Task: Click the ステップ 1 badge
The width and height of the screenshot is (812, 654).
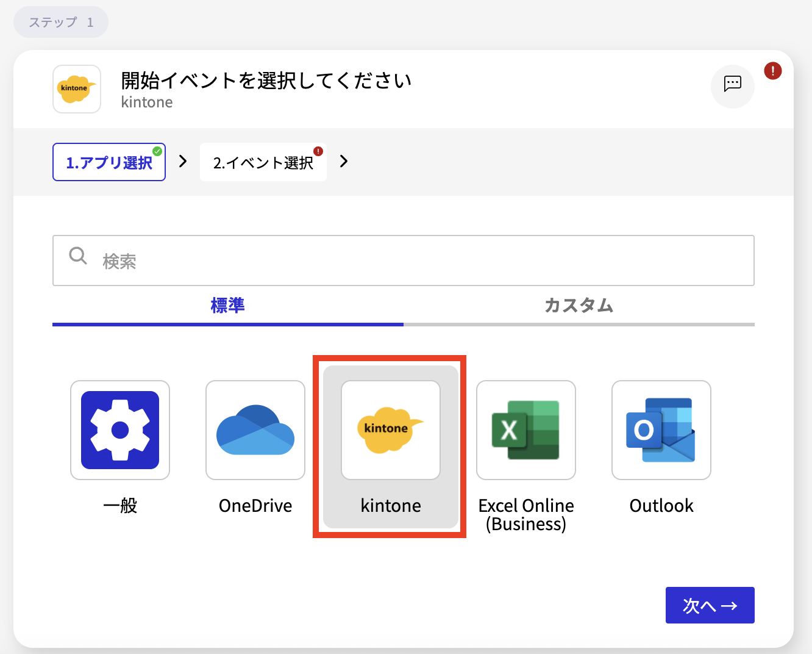Action: tap(60, 21)
